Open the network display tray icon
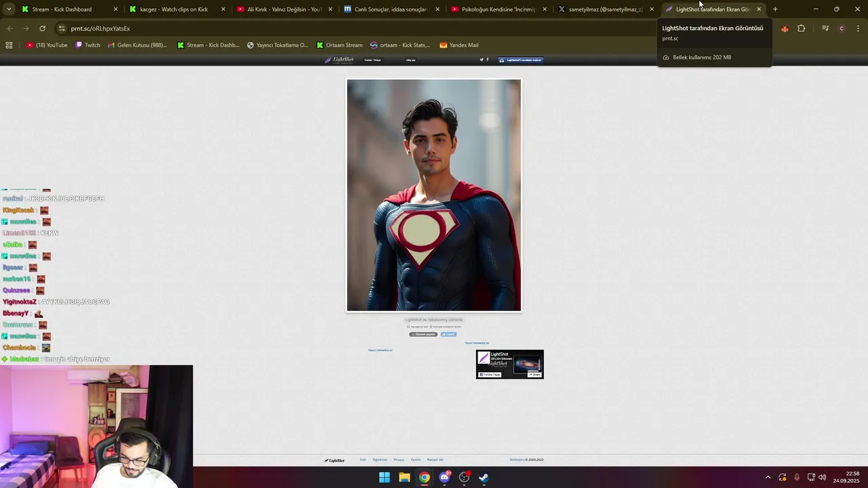Screen dimensions: 868x488 coord(810,477)
